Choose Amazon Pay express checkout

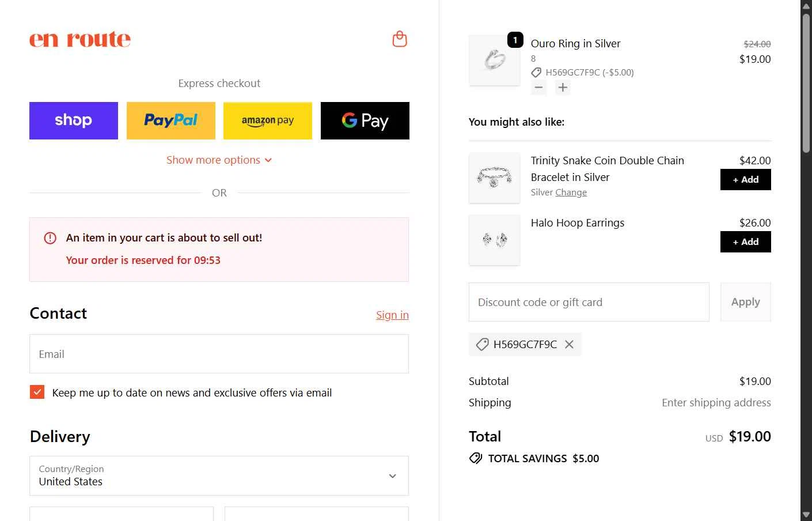[268, 120]
